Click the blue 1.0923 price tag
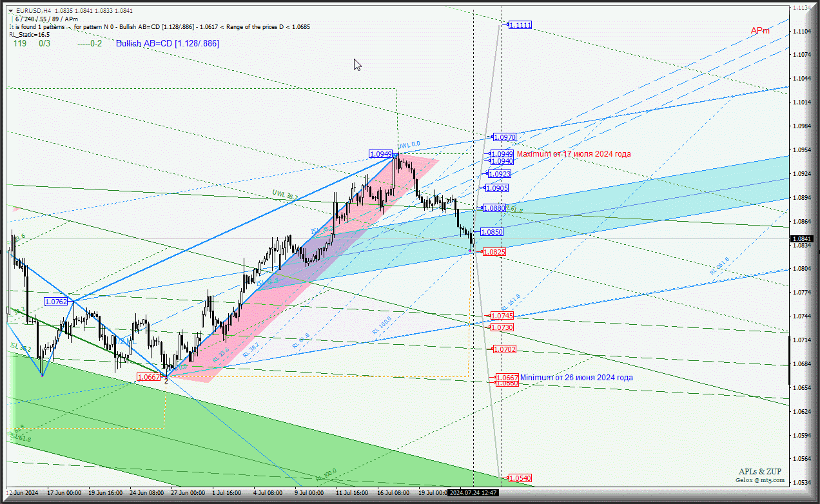820x504 pixels. tap(499, 174)
